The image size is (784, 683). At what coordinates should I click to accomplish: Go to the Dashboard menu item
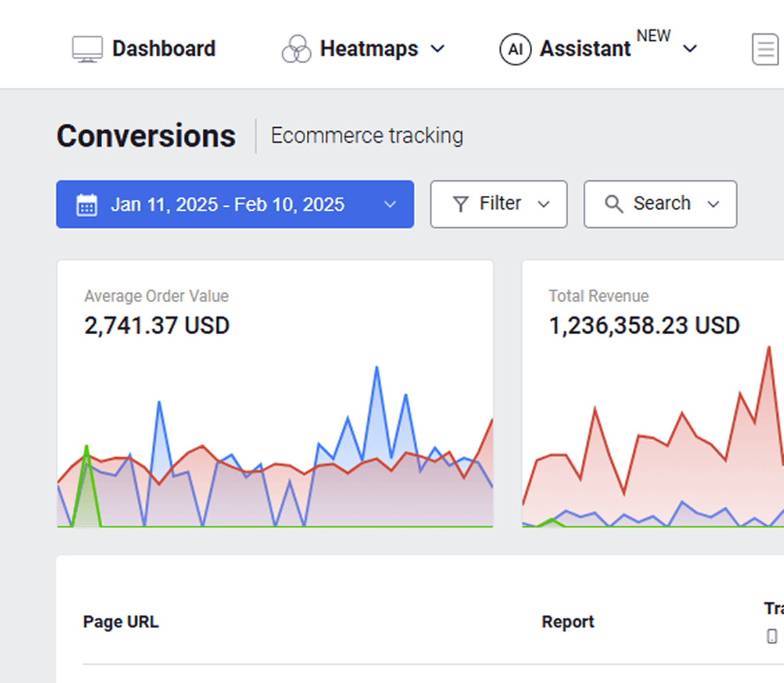(x=163, y=49)
